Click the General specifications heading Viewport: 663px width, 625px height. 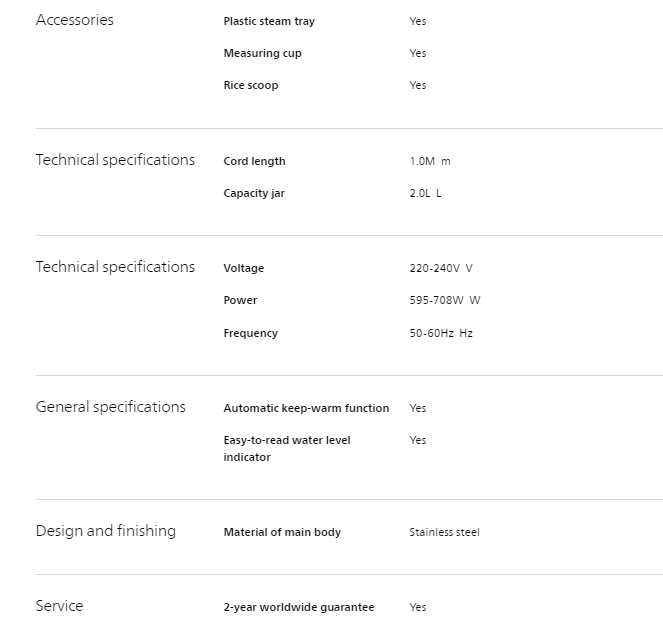(111, 407)
